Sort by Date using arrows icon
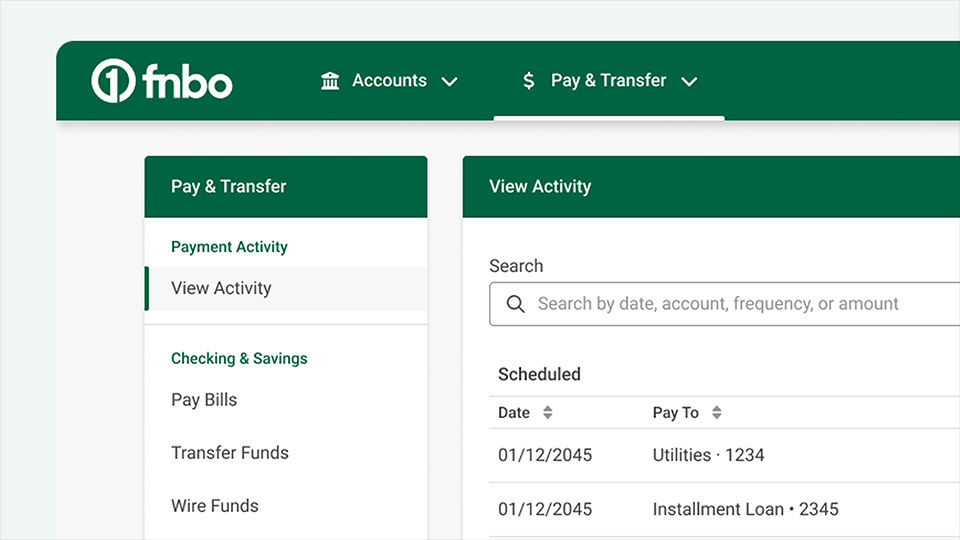Image resolution: width=960 pixels, height=540 pixels. coord(547,412)
